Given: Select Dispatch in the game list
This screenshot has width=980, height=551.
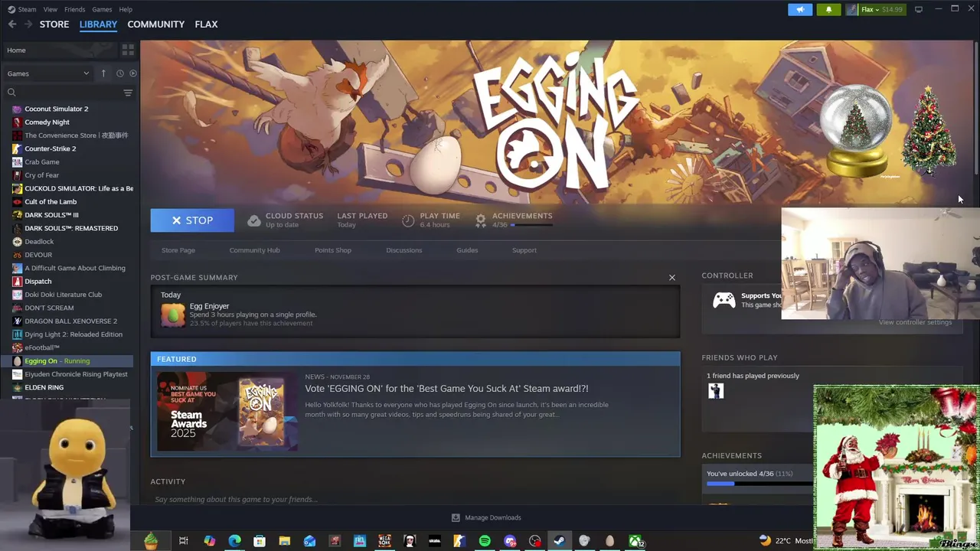Looking at the screenshot, I should click(x=38, y=281).
